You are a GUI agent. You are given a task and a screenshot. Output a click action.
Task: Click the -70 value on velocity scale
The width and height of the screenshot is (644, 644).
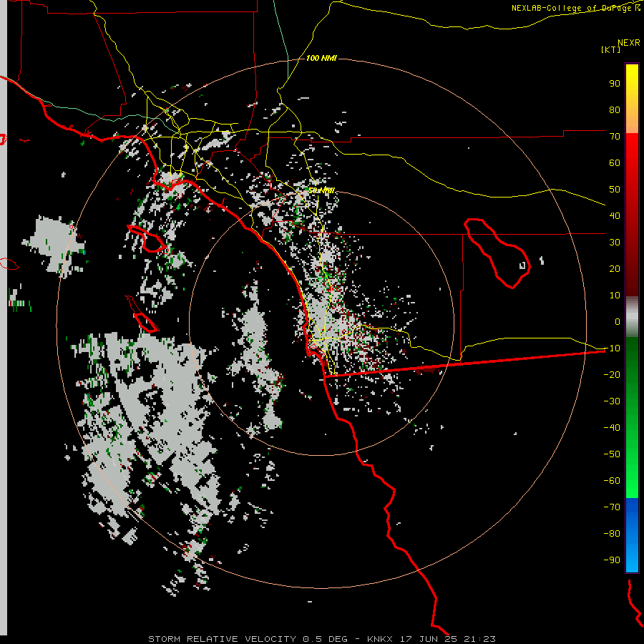[612, 507]
